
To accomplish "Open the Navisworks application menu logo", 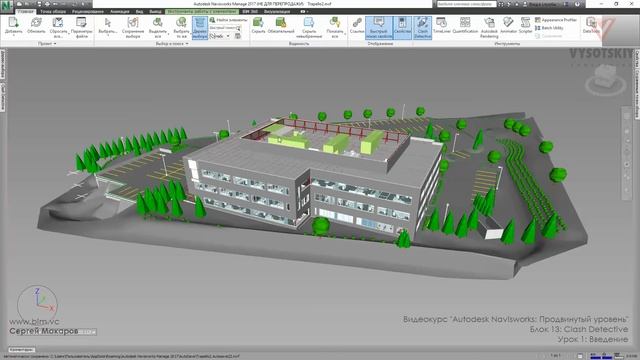I will coord(7,7).
